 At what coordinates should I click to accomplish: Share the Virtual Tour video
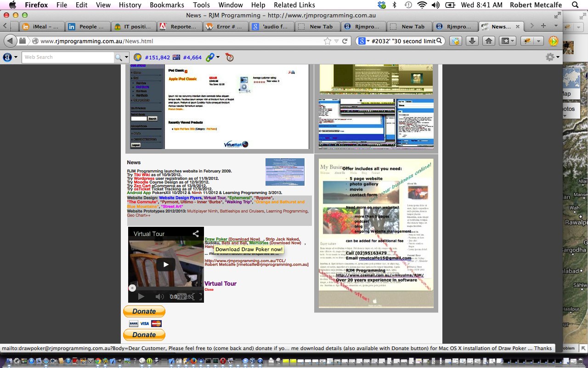196,234
